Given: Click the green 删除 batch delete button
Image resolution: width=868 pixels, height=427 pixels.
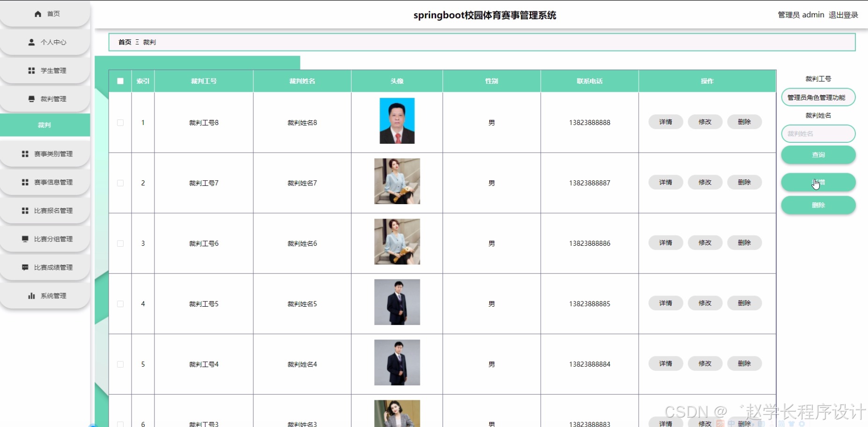Looking at the screenshot, I should (818, 205).
